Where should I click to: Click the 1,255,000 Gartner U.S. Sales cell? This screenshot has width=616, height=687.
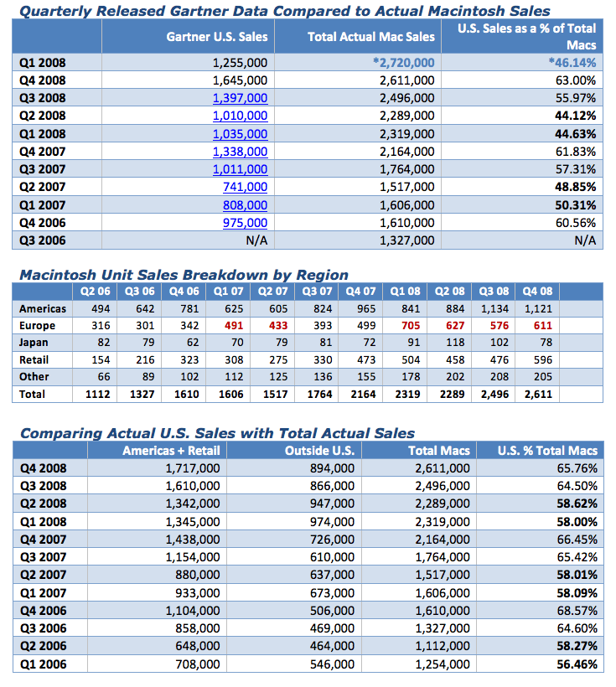[x=240, y=63]
